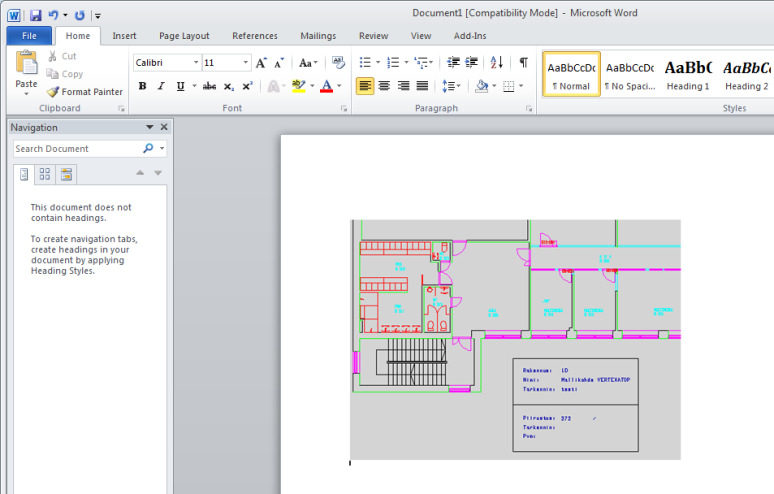Open Customize Quick Access Toolbar dropdown
Screen dimensions: 774x494
point(98,16)
